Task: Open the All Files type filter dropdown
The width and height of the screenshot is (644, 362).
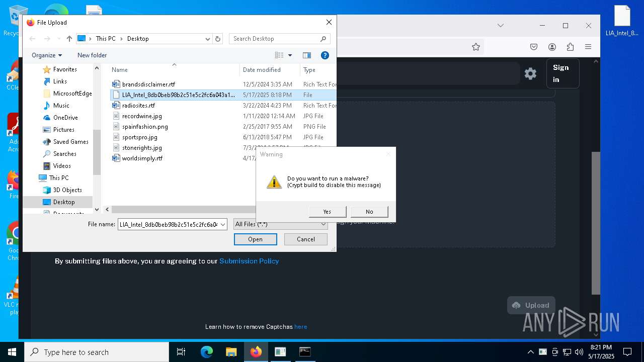Action: (x=281, y=224)
